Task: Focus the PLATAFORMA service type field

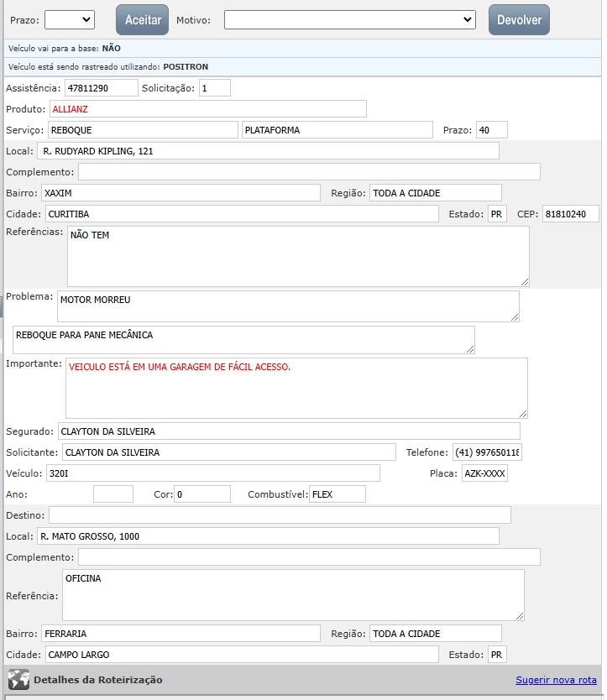Action: 336,130
